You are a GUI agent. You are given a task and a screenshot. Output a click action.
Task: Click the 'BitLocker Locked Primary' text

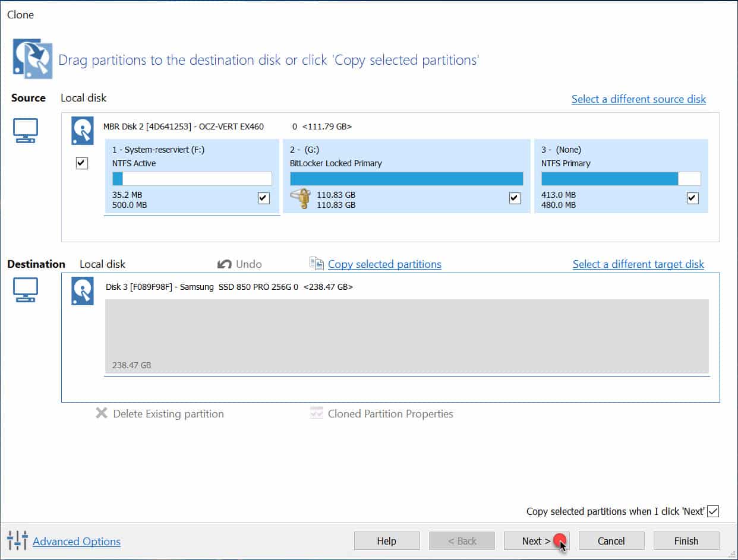pyautogui.click(x=336, y=163)
